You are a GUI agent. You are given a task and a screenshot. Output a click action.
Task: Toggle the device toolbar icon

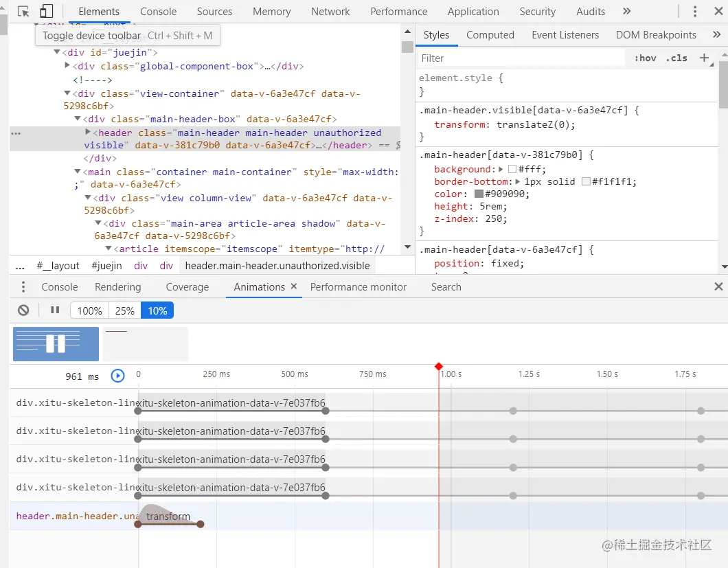click(x=46, y=11)
